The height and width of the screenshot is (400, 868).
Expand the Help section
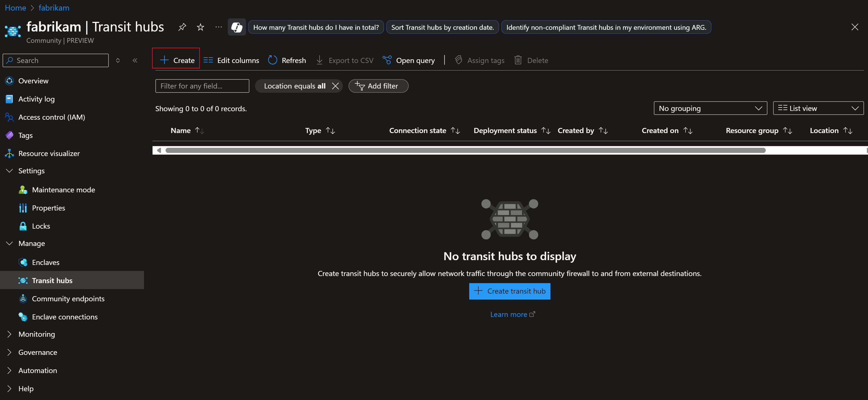9,389
